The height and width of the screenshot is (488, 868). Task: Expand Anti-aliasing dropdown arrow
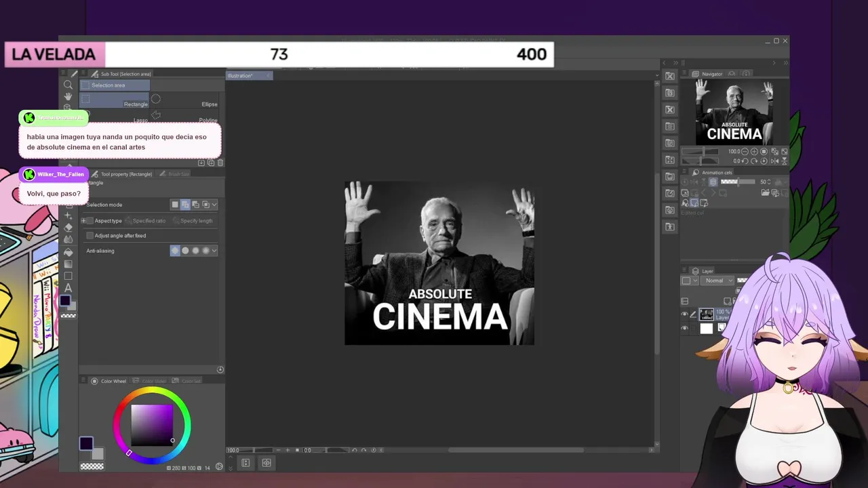click(214, 251)
